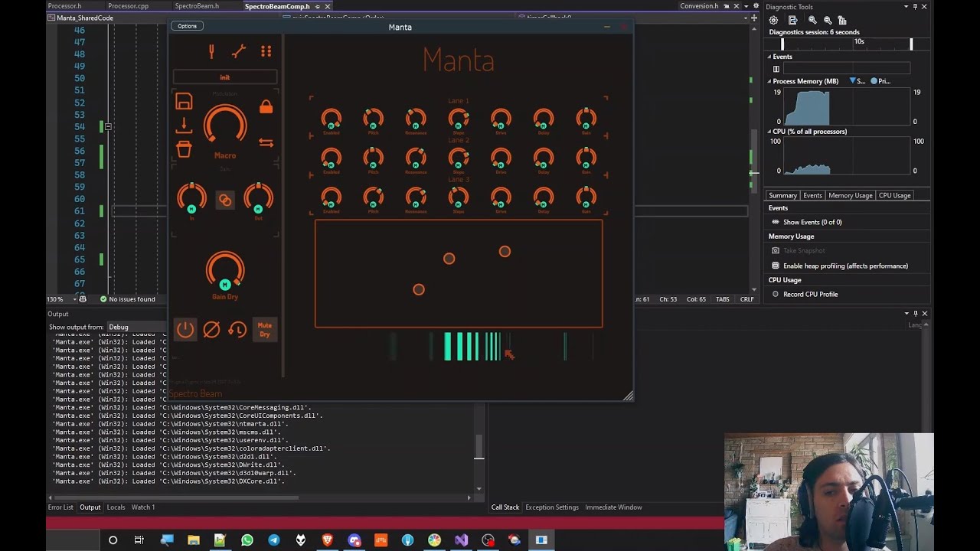Switch to Call Stack tab
980x551 pixels.
[x=505, y=507]
